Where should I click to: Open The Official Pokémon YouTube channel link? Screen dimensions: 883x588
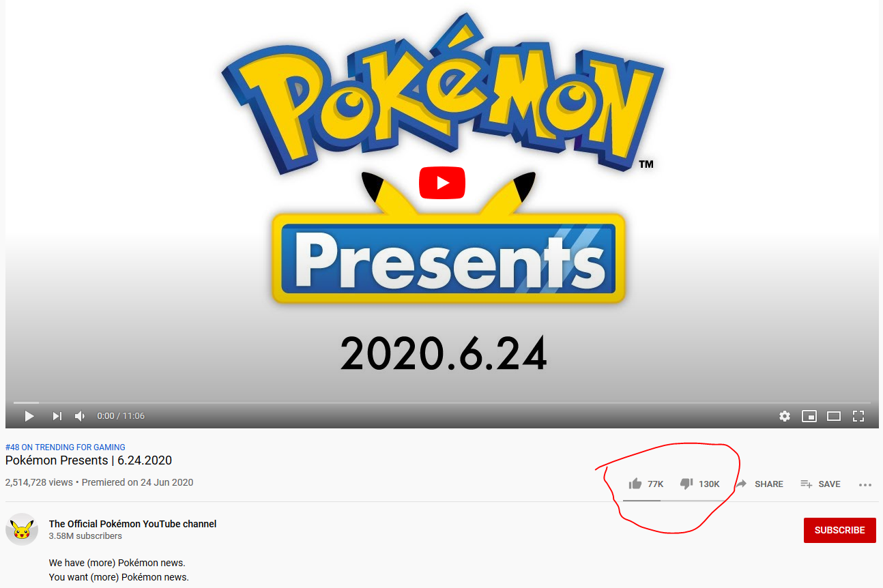coord(132,524)
